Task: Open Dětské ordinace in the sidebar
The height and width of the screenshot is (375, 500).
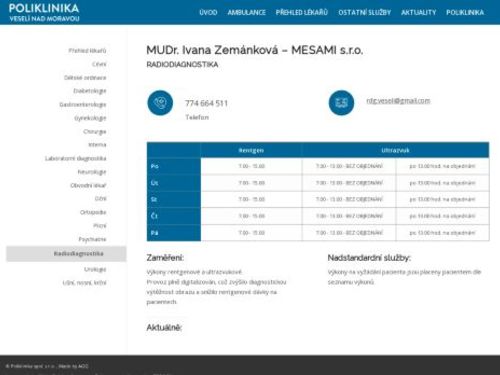Action: (85, 78)
